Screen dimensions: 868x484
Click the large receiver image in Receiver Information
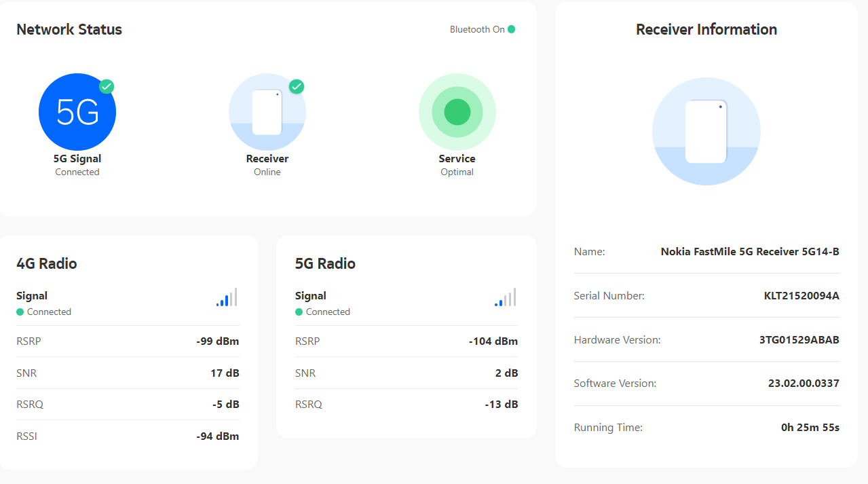click(x=706, y=132)
